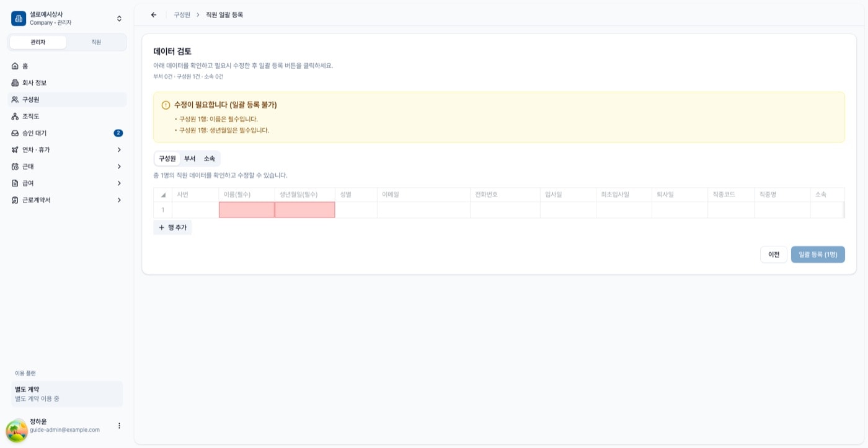Open 조직도 in the sidebar
Viewport: 868px width, 448px height.
(x=67, y=116)
